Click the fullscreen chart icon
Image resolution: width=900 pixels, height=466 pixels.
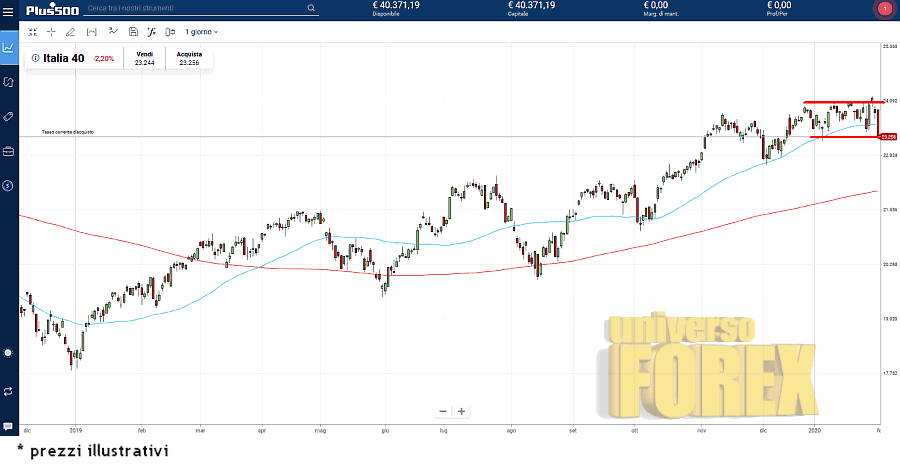[x=33, y=32]
